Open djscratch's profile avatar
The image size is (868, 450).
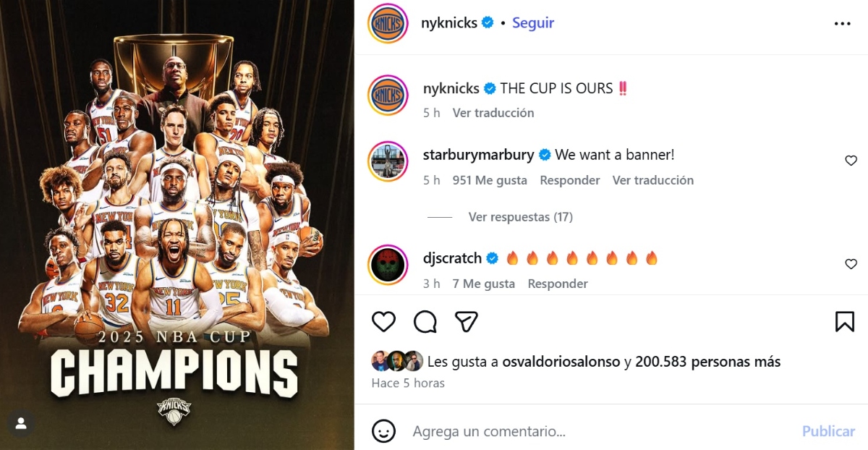(389, 264)
